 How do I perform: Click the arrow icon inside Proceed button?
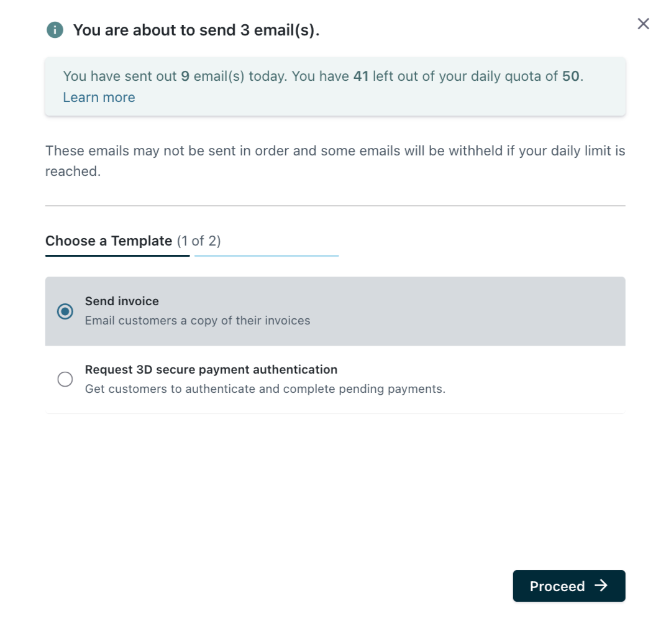click(x=601, y=586)
